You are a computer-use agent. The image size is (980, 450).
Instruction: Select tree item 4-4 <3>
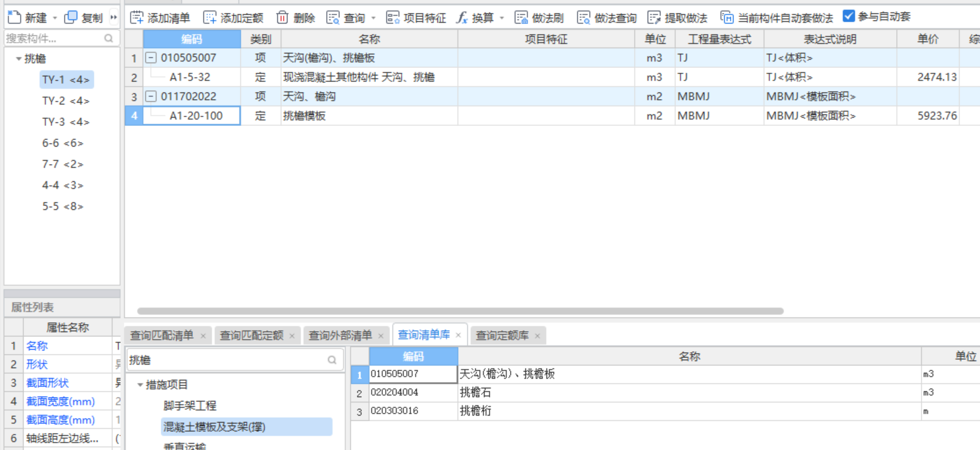63,185
